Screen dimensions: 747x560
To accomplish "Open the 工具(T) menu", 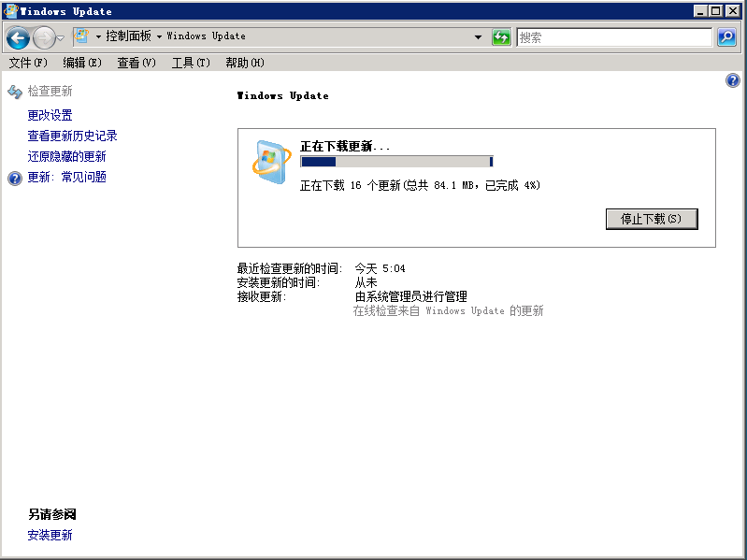I will (x=191, y=63).
